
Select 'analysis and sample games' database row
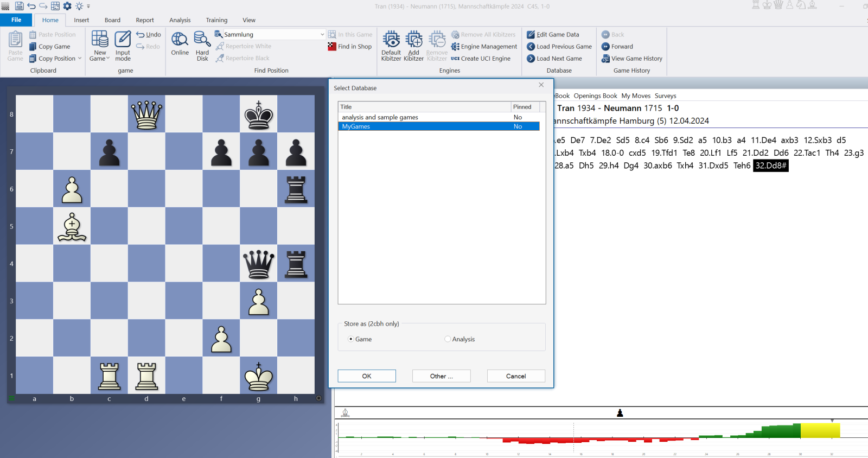click(x=380, y=117)
